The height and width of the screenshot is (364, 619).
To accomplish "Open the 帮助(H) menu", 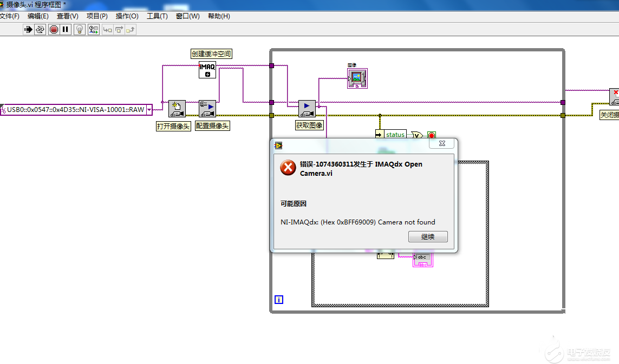I will 218,16.
